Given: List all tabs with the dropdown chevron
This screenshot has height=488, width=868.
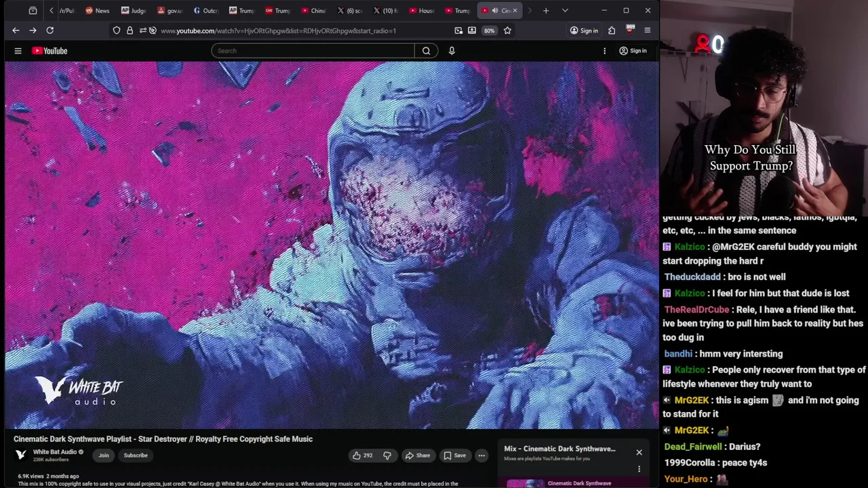Looking at the screenshot, I should 565,11.
